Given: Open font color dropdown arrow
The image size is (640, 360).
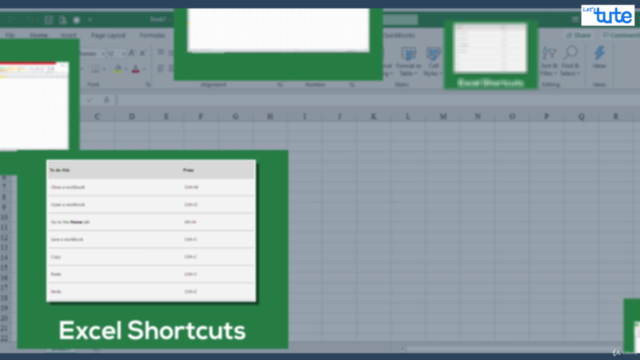Looking at the screenshot, I should click(x=144, y=69).
